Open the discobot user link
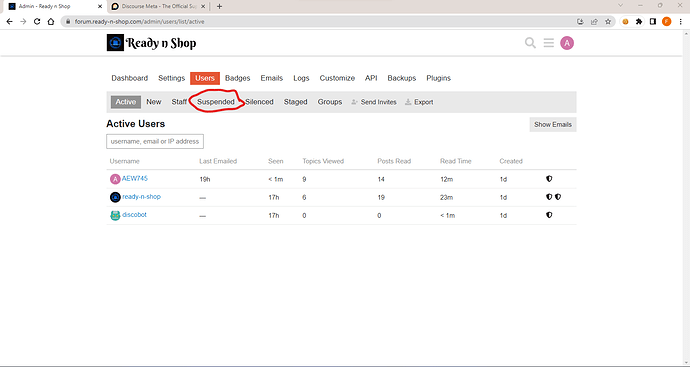690x367 pixels. pyautogui.click(x=134, y=215)
